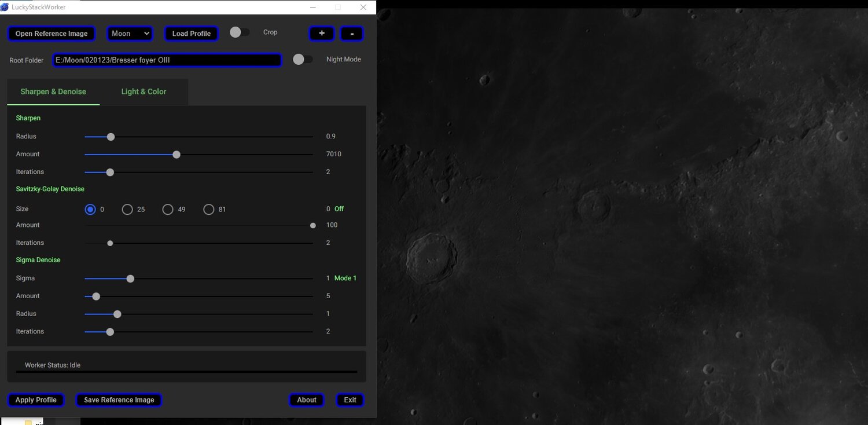Open the Moon profile dropdown
868x425 pixels.
(130, 34)
